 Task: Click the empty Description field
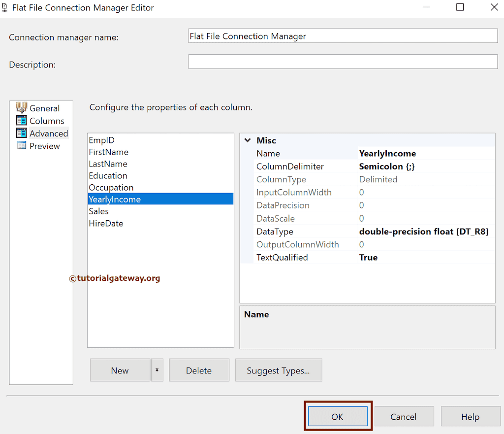tap(343, 61)
